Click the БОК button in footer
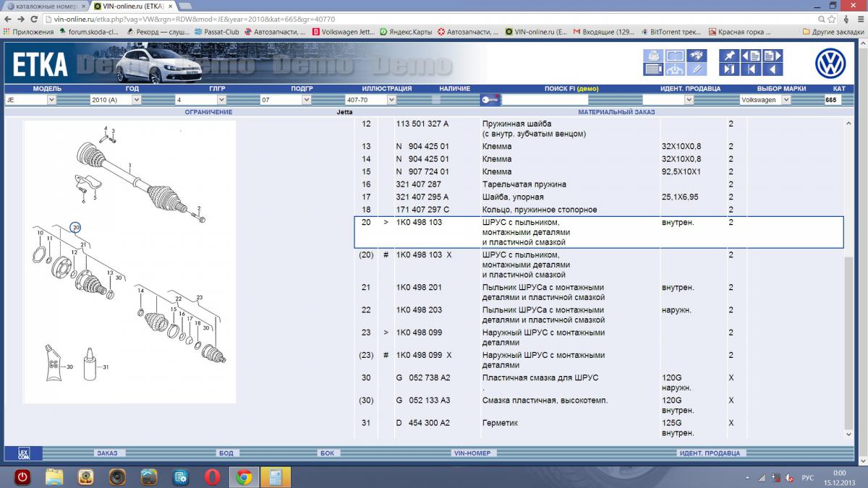868x488 pixels. click(327, 453)
